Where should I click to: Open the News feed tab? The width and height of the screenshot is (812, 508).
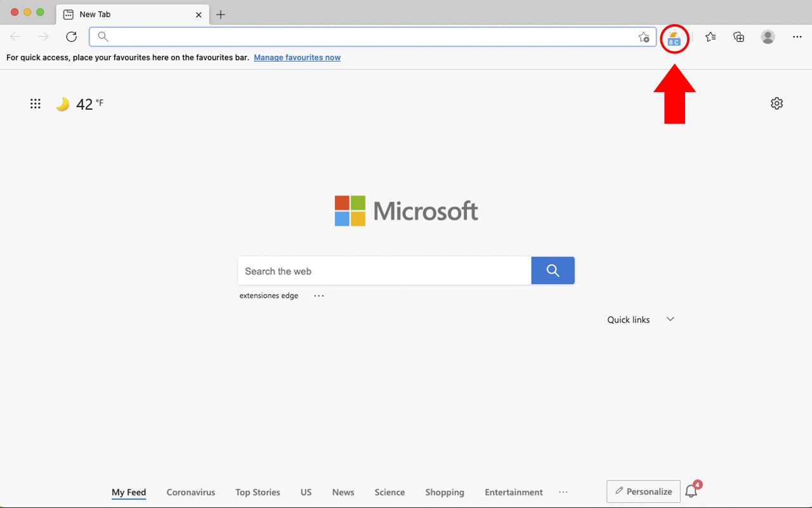click(x=343, y=492)
